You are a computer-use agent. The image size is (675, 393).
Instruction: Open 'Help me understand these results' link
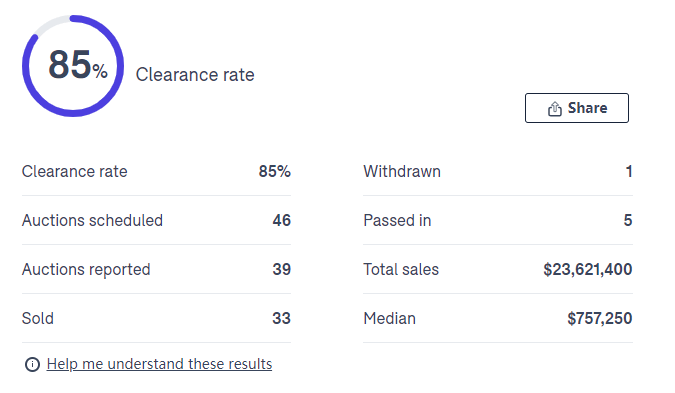[159, 364]
